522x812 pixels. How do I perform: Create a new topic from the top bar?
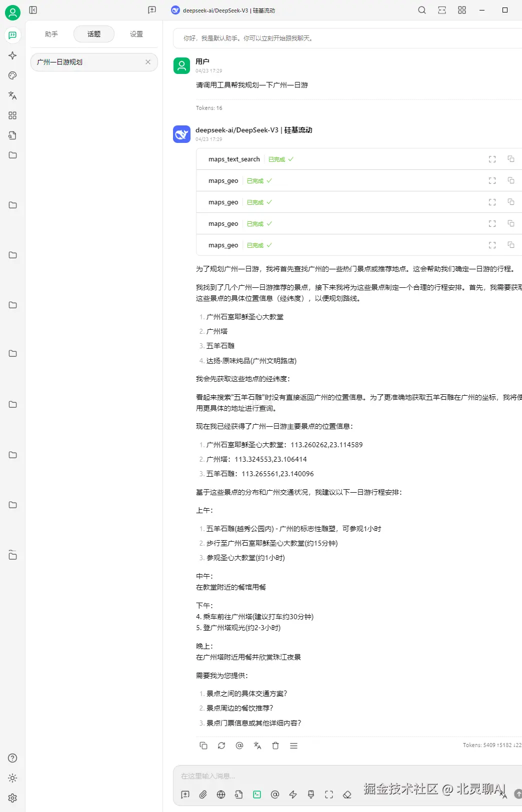[x=152, y=10]
